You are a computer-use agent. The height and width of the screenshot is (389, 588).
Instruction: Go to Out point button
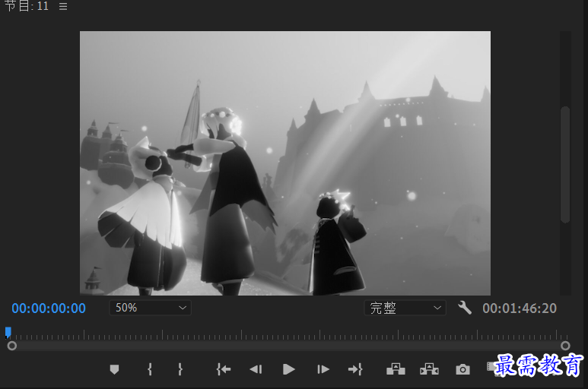coord(355,369)
